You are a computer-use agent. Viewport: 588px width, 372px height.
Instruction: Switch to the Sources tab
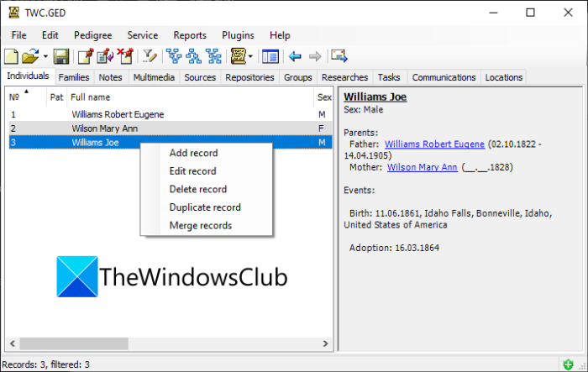click(x=200, y=77)
